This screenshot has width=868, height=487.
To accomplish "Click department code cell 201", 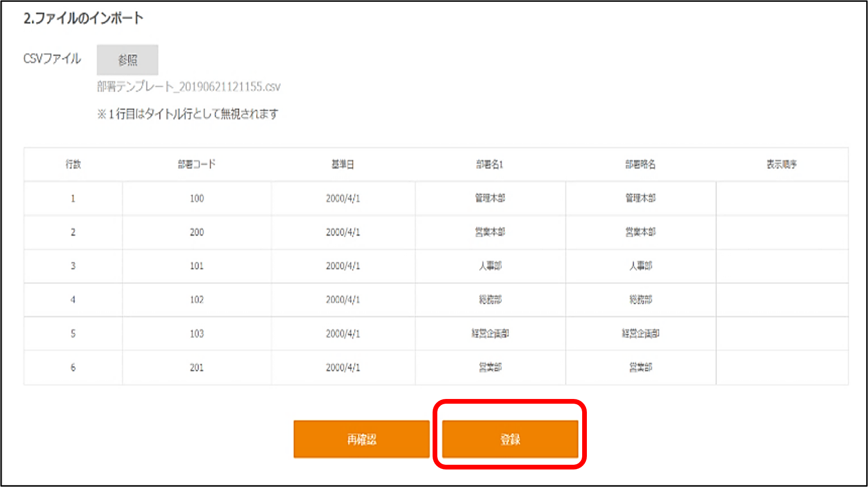I will (x=196, y=367).
